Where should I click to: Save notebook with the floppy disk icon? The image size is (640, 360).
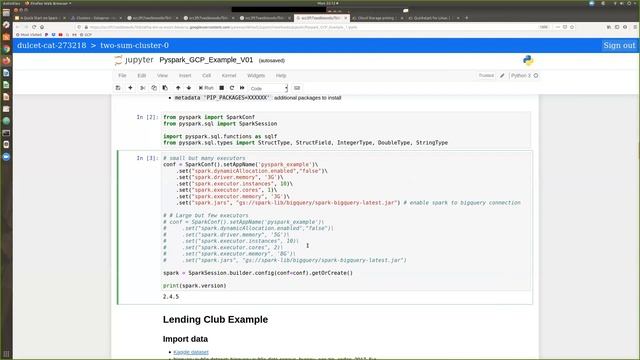pyautogui.click(x=118, y=88)
